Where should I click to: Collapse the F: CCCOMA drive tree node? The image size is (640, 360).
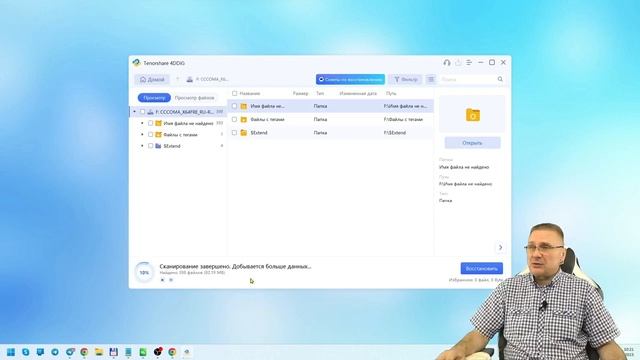(x=134, y=111)
